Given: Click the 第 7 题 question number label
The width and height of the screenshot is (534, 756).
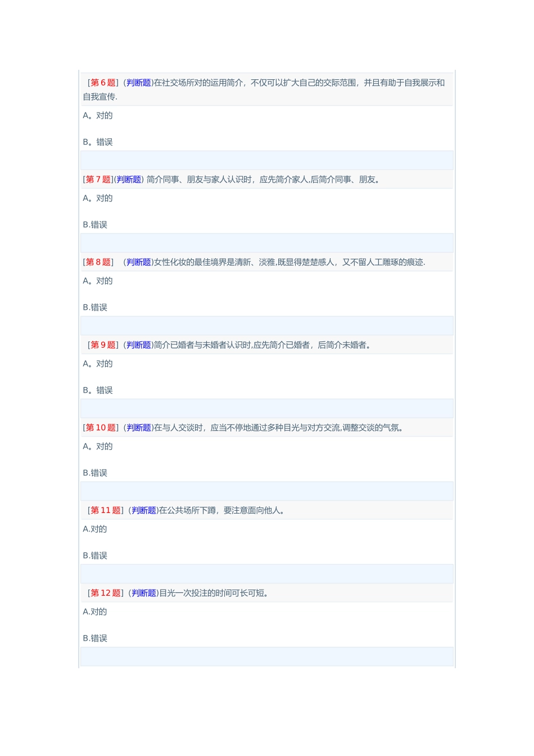Looking at the screenshot, I should 98,179.
